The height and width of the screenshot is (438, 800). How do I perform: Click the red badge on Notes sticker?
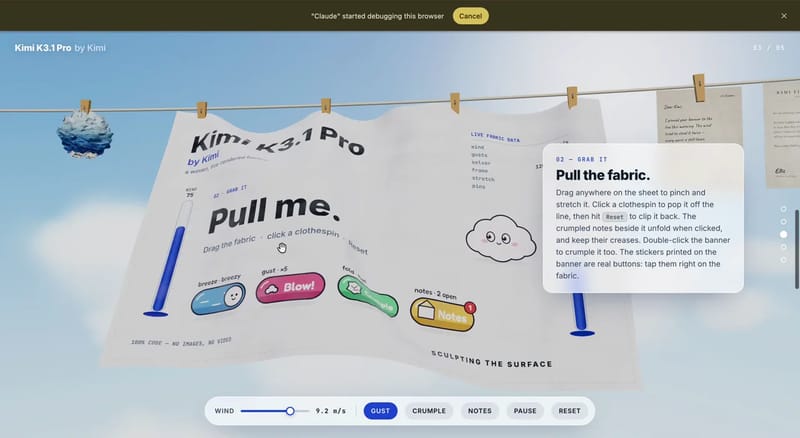470,308
